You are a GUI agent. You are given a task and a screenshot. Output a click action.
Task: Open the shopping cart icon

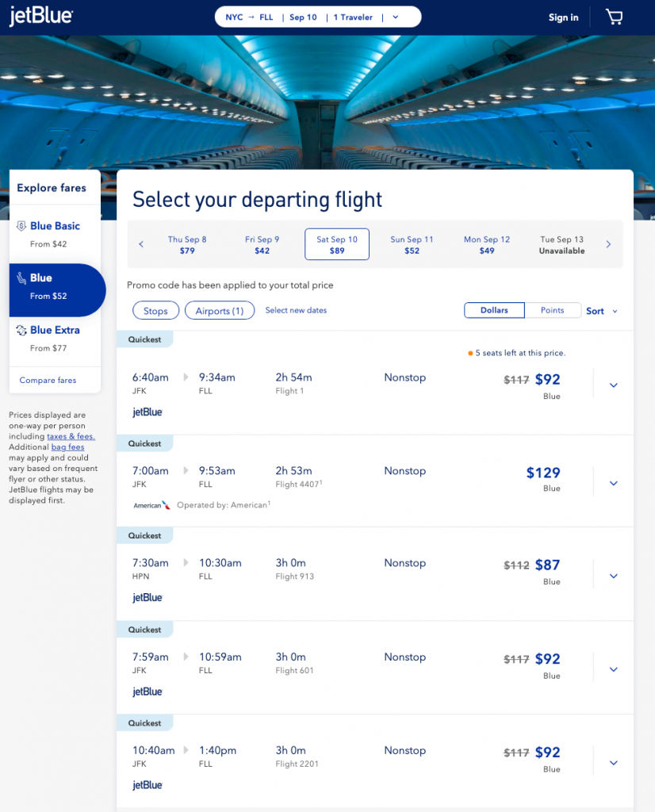tap(614, 17)
